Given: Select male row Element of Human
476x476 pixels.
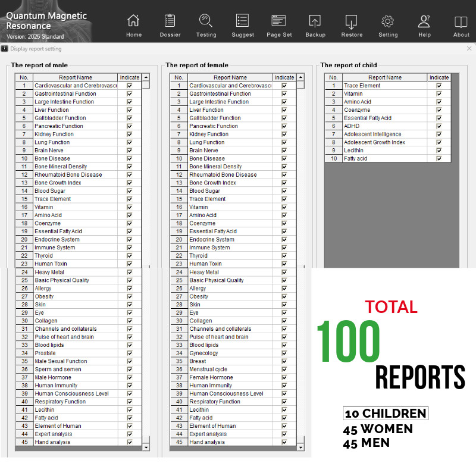Looking at the screenshot, I should coord(79,426).
